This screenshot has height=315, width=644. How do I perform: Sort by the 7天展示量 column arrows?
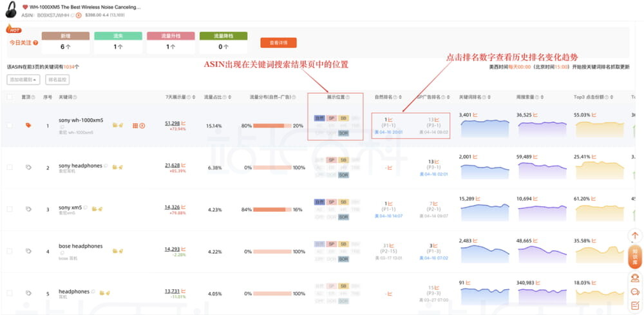click(x=194, y=97)
